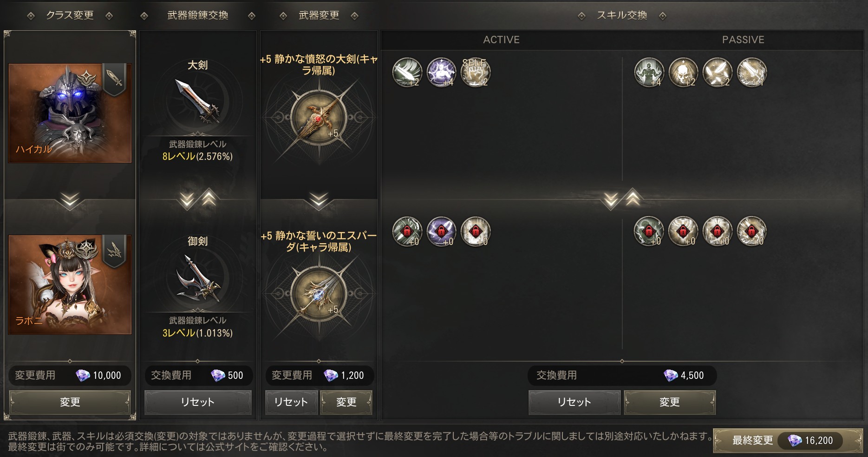Click the first locked active skill icon
Image resolution: width=868 pixels, height=457 pixels.
pyautogui.click(x=407, y=232)
